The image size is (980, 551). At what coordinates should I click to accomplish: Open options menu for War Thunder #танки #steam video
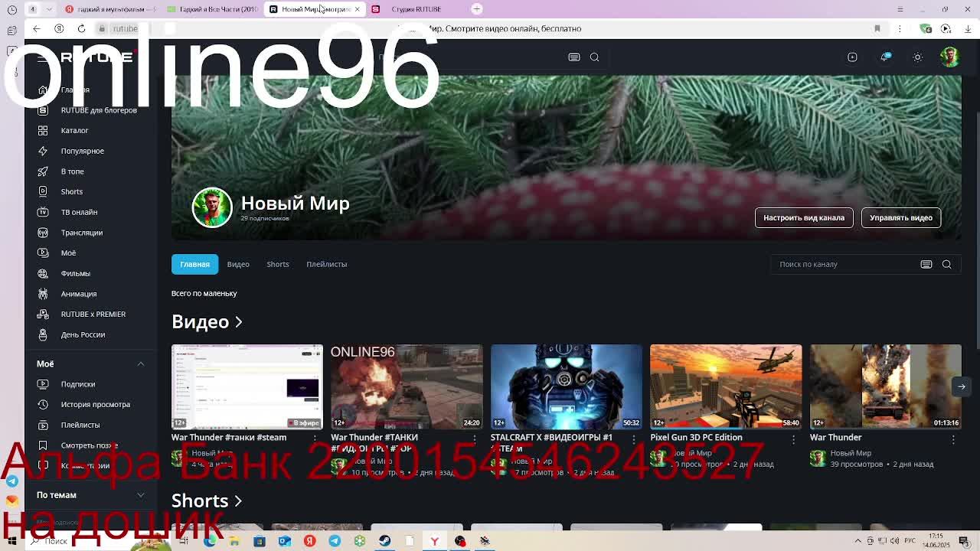(315, 439)
